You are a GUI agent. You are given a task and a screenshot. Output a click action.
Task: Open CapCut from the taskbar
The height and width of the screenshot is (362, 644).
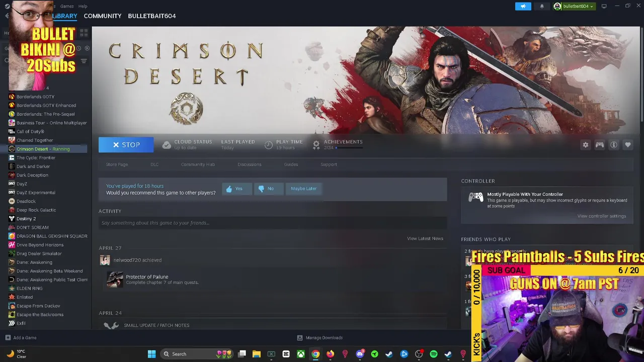[286, 354]
